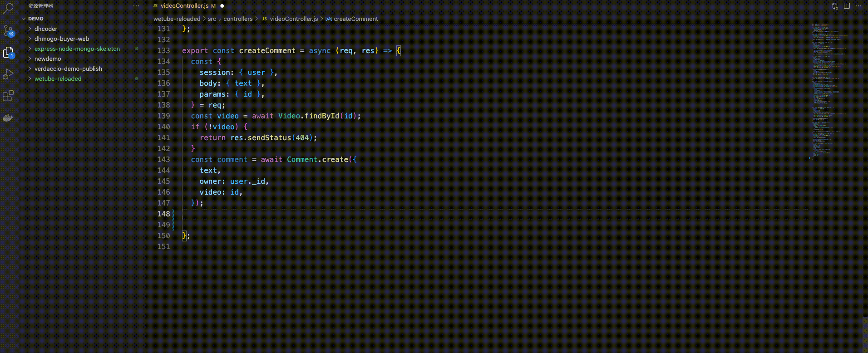Click createComment symbol in the breadcrumb
Screen dimensions: 868x353
(x=355, y=19)
